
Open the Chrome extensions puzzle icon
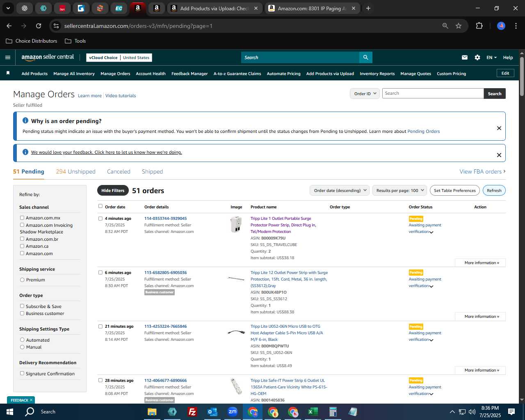479,26
